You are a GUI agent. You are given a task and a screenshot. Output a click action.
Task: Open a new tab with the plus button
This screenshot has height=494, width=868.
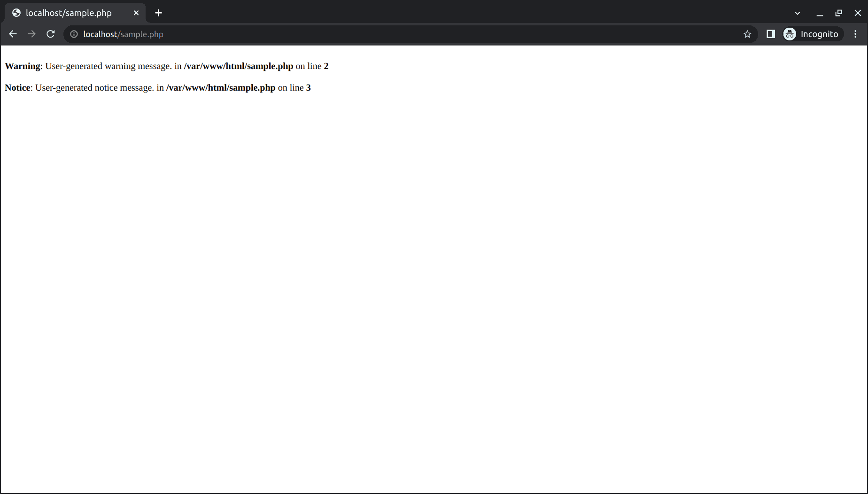[x=158, y=13]
